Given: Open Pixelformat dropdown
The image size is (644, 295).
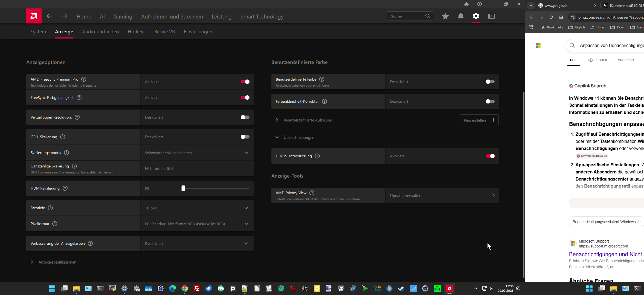Looking at the screenshot, I should (197, 224).
